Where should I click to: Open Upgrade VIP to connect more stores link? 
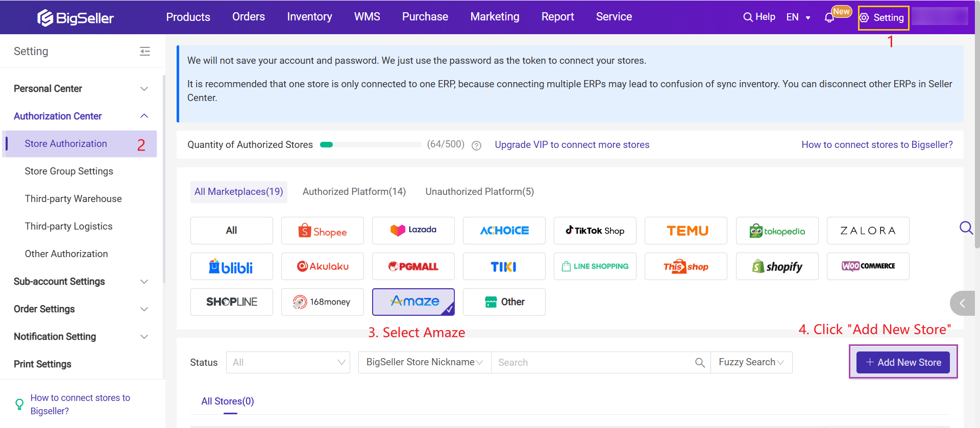(572, 145)
